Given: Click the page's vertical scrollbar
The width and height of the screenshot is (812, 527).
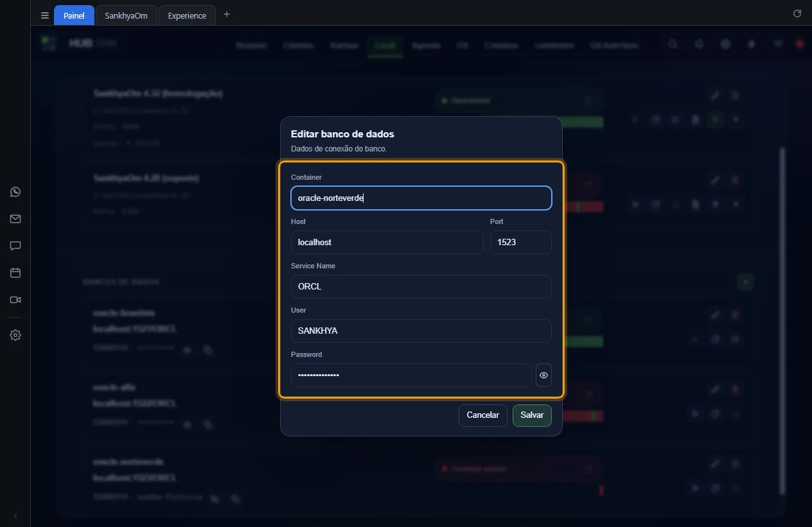Looking at the screenshot, I should (x=782, y=321).
